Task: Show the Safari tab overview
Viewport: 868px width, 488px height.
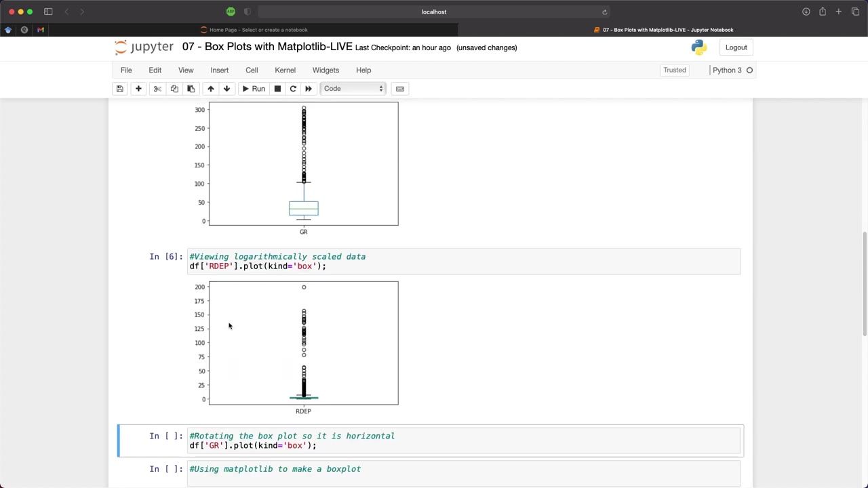Action: [x=855, y=12]
